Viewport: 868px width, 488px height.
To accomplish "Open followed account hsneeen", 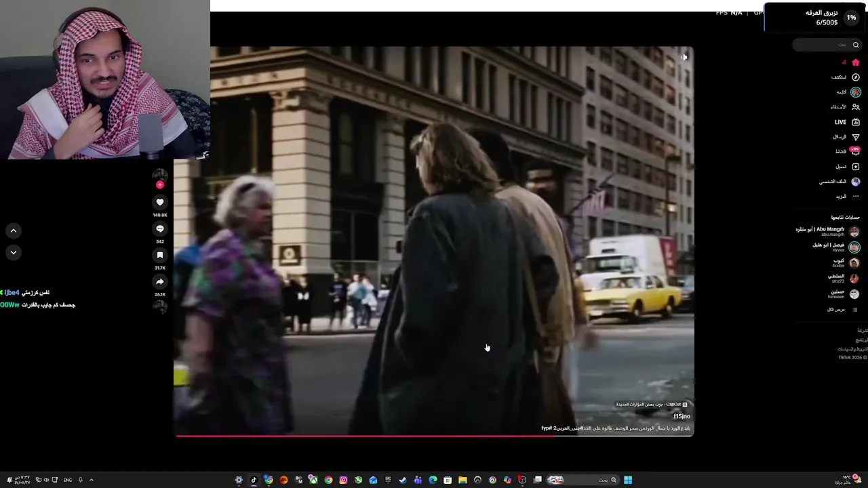I will (844, 293).
